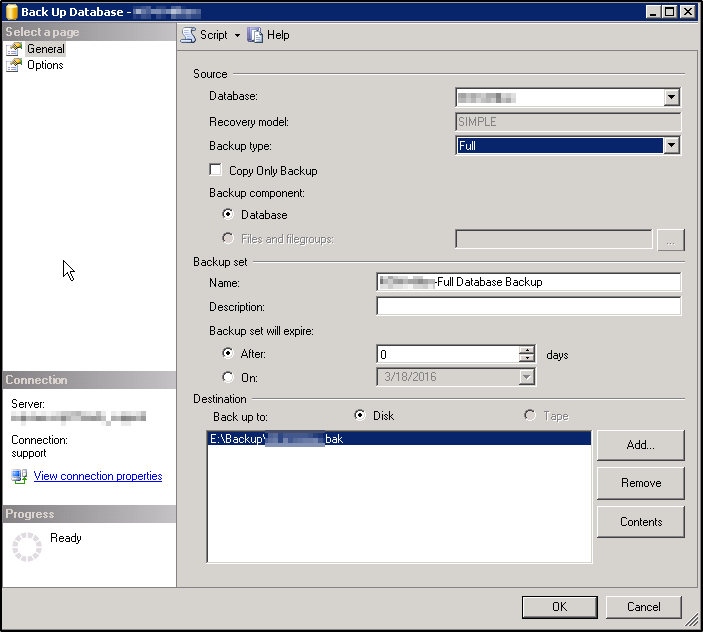This screenshot has height=632, width=703.
Task: Select the Database backup component radio
Action: coord(229,215)
